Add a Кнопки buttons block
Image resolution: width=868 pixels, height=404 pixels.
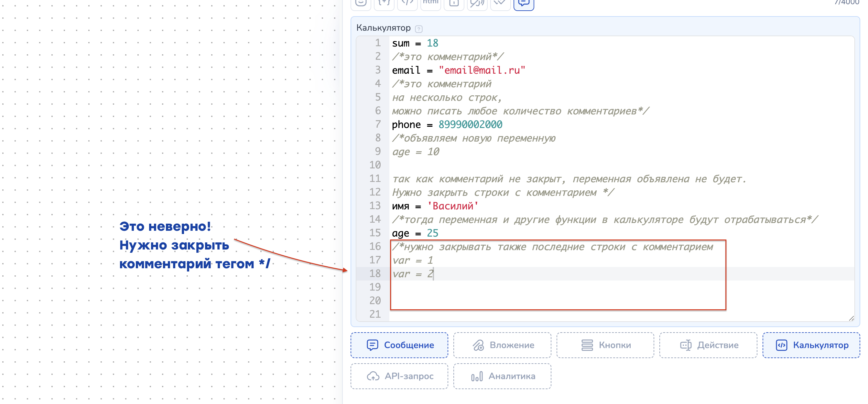[x=605, y=345]
